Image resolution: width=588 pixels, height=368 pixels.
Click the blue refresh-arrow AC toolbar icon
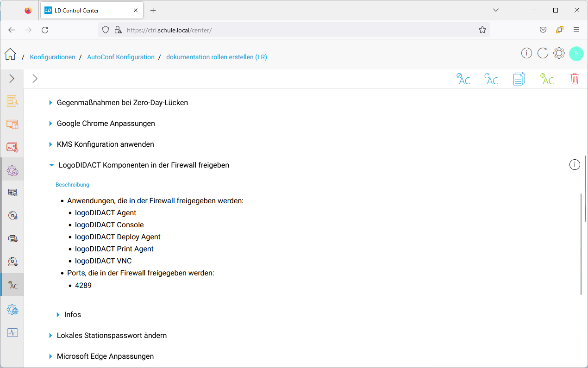click(x=491, y=79)
